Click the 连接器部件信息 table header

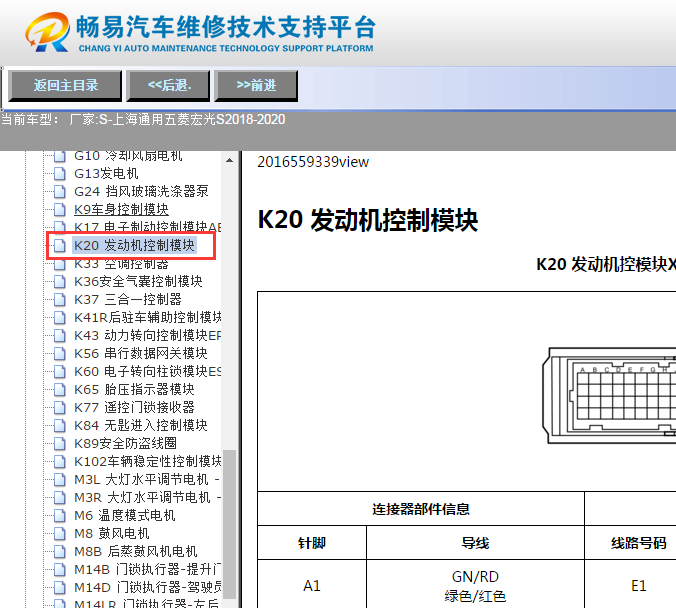(421, 509)
